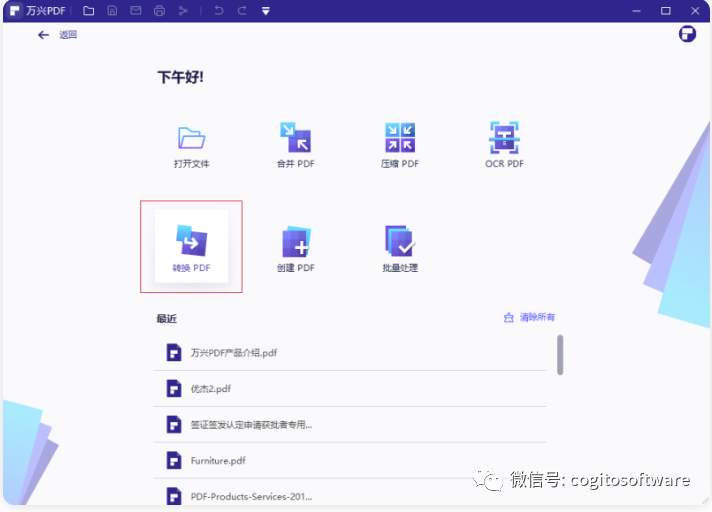The height and width of the screenshot is (512, 712).
Task: Minimize the 万兴PDF window
Action: (637, 10)
